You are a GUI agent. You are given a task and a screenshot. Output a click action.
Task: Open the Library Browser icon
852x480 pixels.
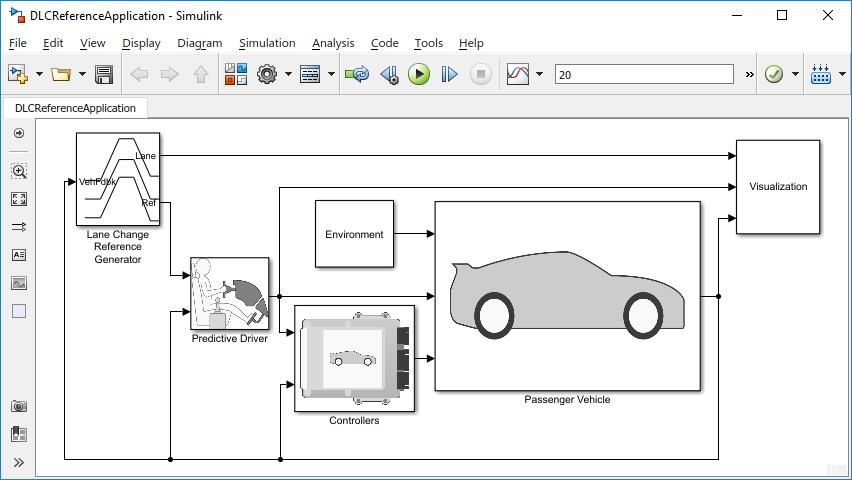(236, 74)
